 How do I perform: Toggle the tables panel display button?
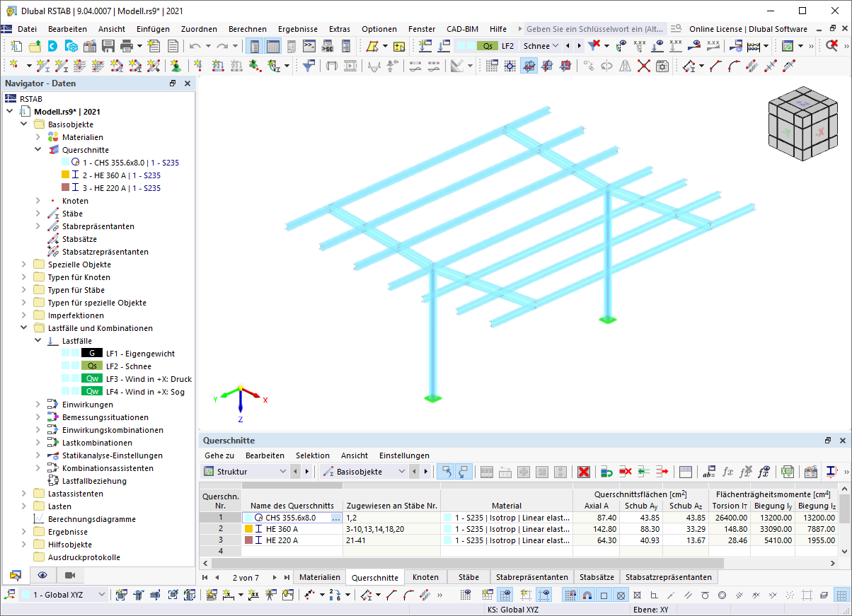tap(272, 46)
